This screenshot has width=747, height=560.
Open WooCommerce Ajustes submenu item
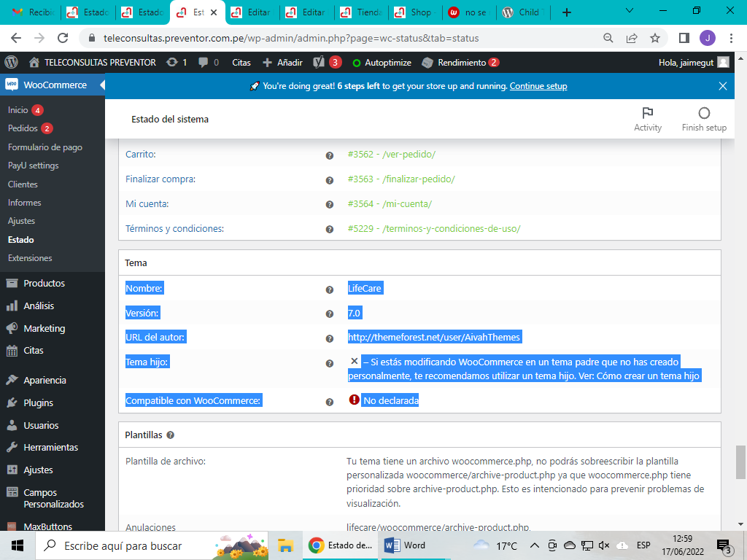tap(21, 221)
